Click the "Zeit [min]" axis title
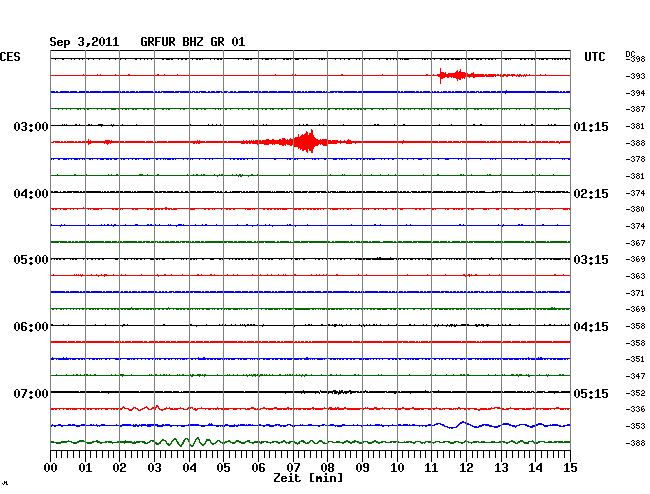650x494 pixels. coord(308,478)
